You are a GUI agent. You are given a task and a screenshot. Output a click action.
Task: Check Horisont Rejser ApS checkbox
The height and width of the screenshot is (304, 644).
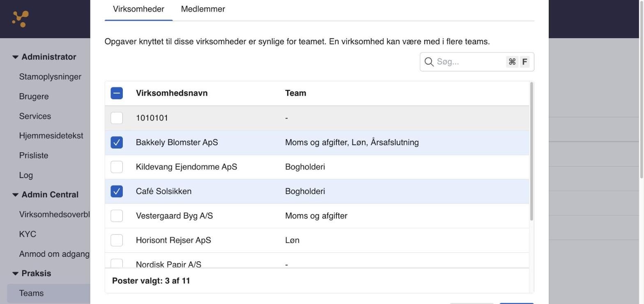[x=117, y=240]
